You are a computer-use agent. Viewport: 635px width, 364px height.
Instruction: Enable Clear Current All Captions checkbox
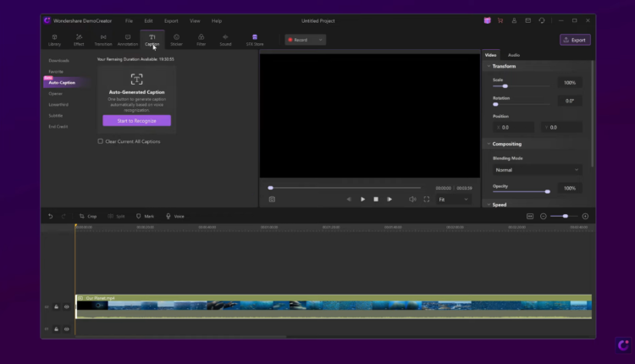coord(101,141)
